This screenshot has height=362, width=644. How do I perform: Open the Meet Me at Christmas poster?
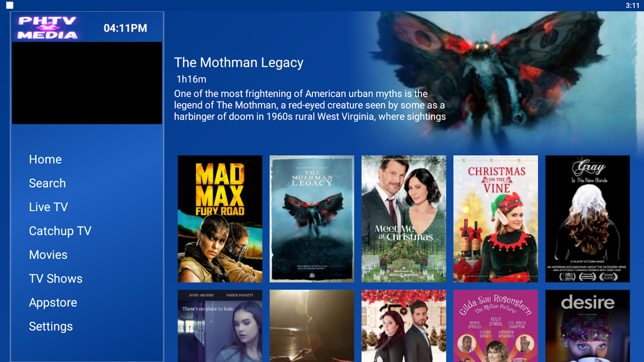(404, 219)
